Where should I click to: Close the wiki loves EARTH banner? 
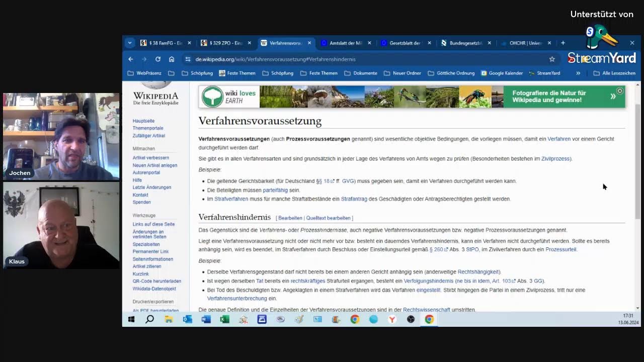click(620, 91)
